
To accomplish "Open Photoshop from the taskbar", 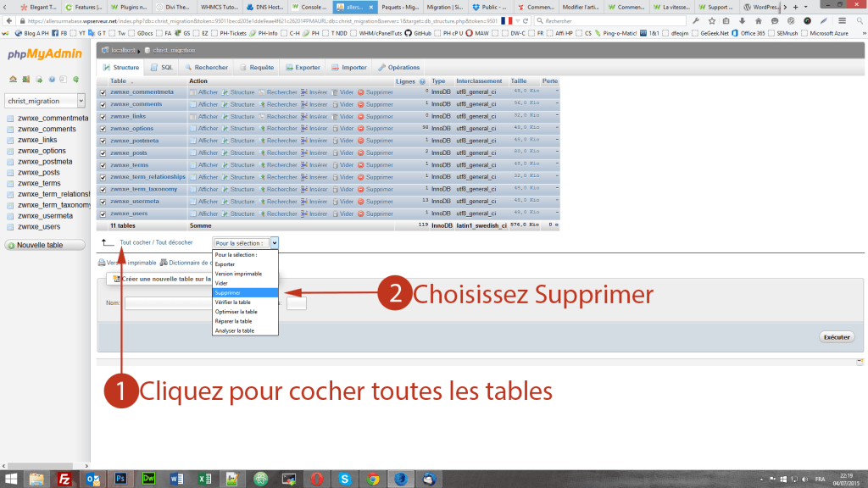I will tap(120, 480).
